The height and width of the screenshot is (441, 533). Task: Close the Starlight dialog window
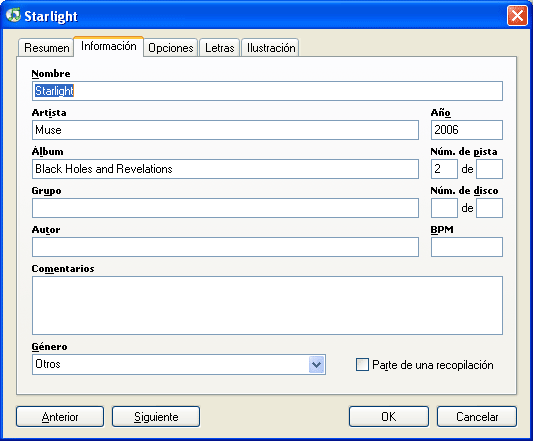517,16
